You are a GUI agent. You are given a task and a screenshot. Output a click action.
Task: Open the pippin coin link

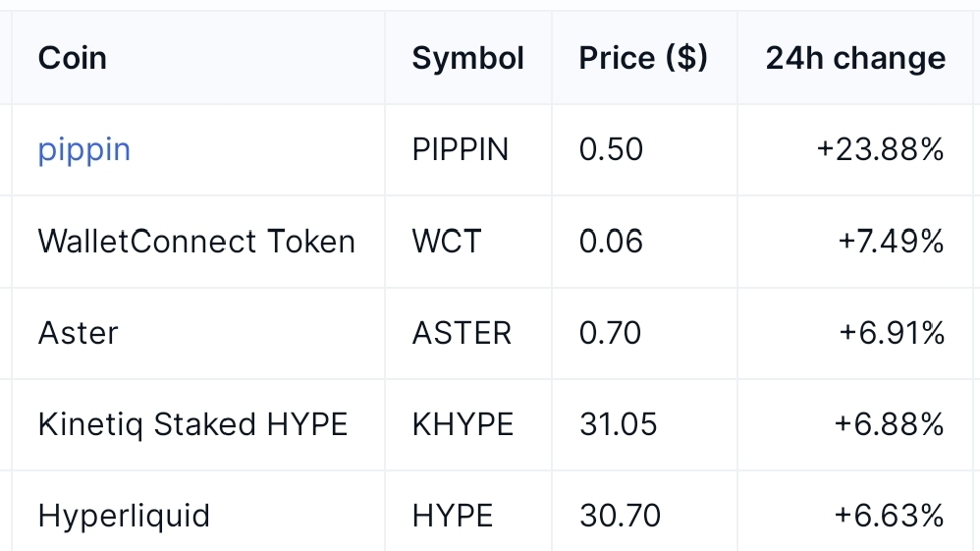[83, 150]
